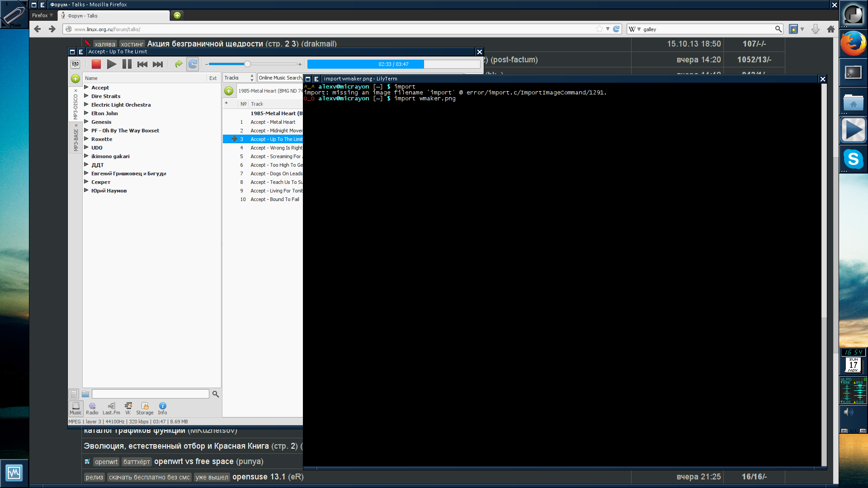Screen dimensions: 868x488
Task: Switch to the Radio panel
Action: tap(92, 408)
